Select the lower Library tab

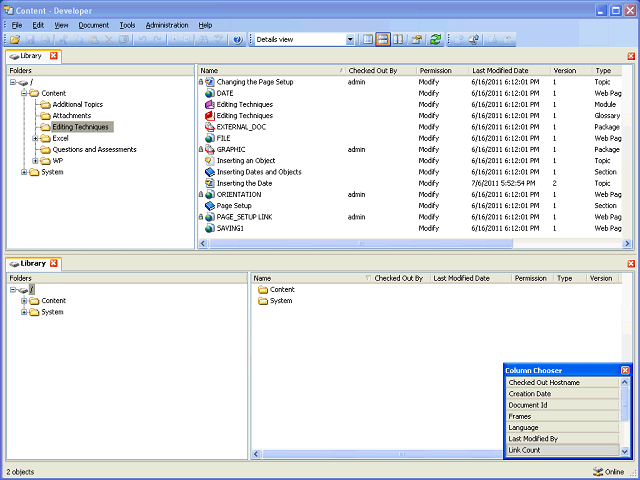29,264
